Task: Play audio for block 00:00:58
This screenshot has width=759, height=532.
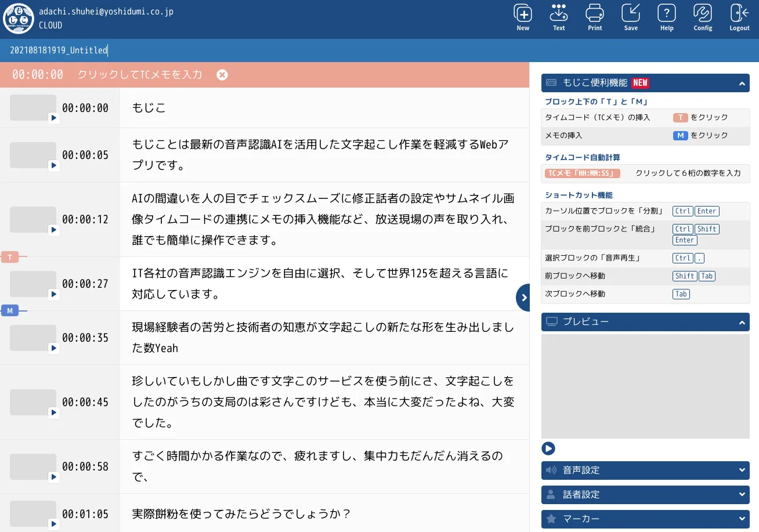Action: 53,477
